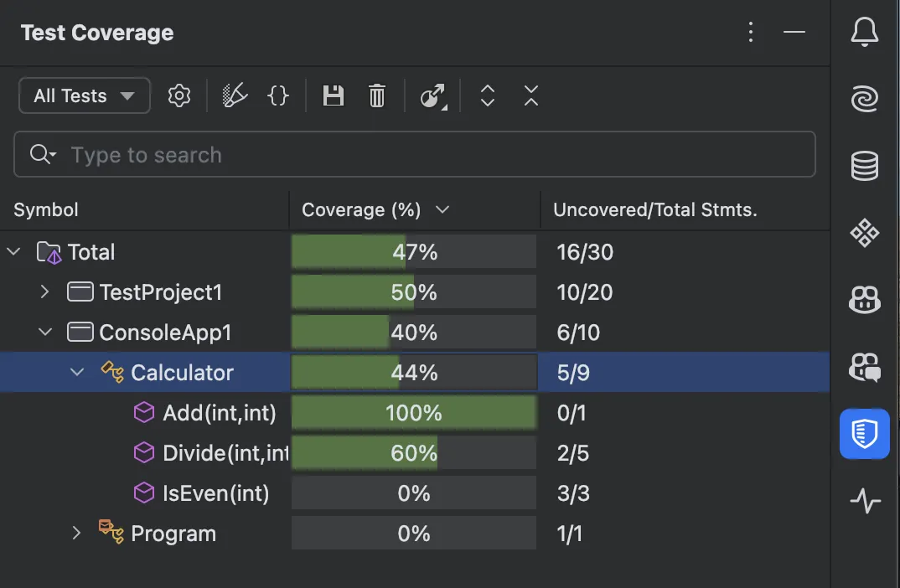This screenshot has width=900, height=588.
Task: Open the profiler pulse-line sidebar icon
Action: (x=865, y=501)
